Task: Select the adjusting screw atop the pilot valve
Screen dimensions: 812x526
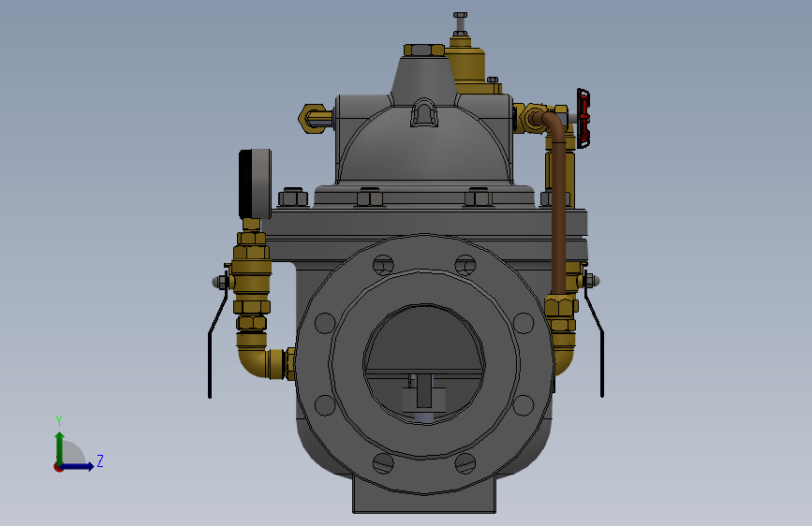Action: [461, 23]
